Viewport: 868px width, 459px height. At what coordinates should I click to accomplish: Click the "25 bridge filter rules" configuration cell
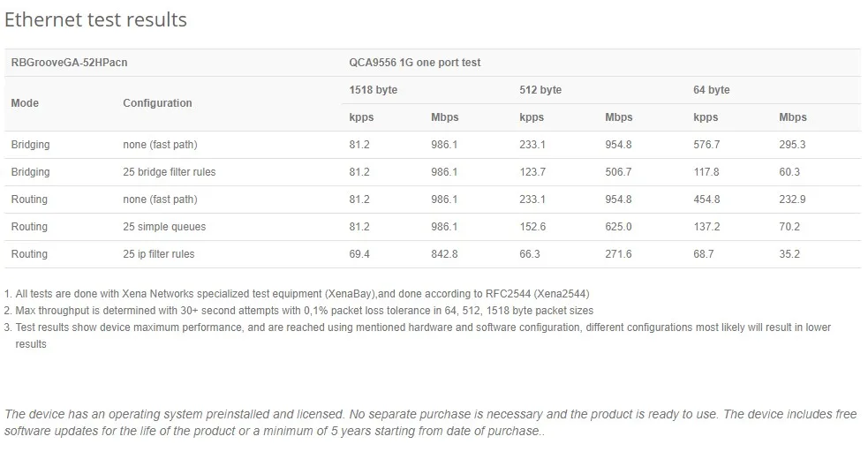[169, 172]
